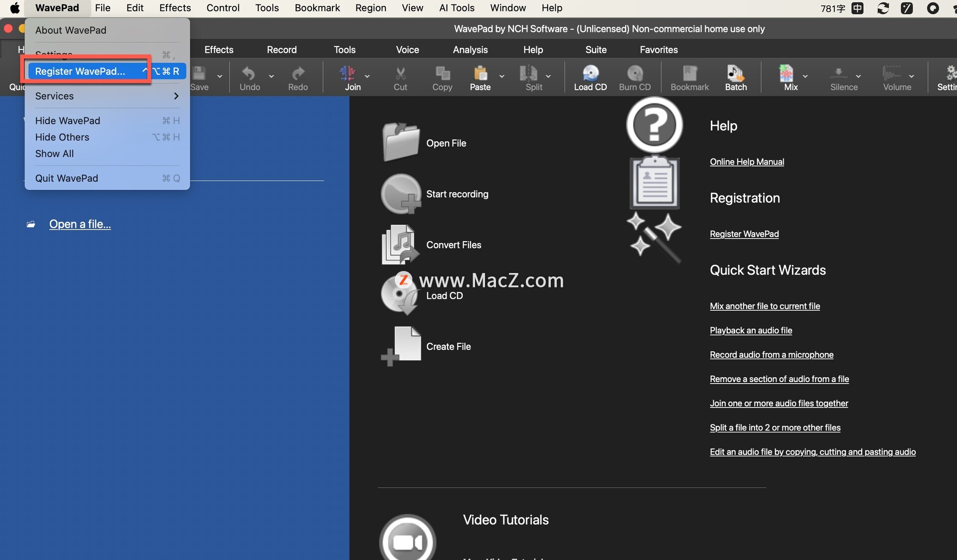The image size is (957, 560).
Task: Click the Video Tutorials camera icon
Action: (x=408, y=538)
